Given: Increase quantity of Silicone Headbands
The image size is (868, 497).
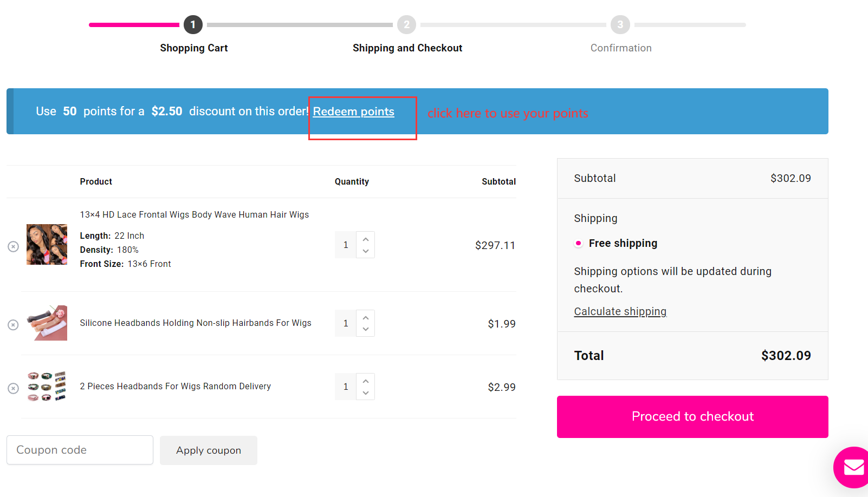Looking at the screenshot, I should tap(366, 317).
